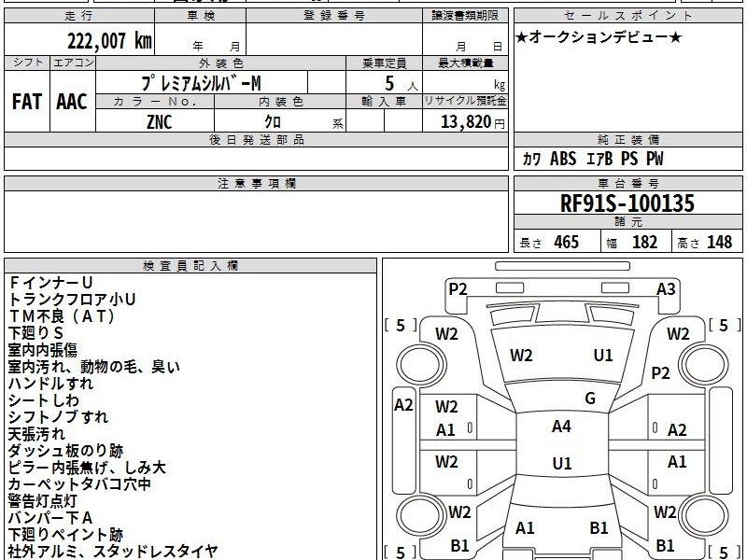Click the 車台番号 header
This screenshot has height=560, width=747.
pyautogui.click(x=627, y=184)
